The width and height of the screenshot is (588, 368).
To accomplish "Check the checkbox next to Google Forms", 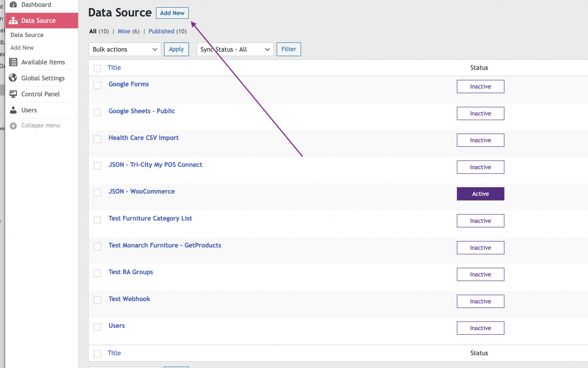I will pos(97,85).
